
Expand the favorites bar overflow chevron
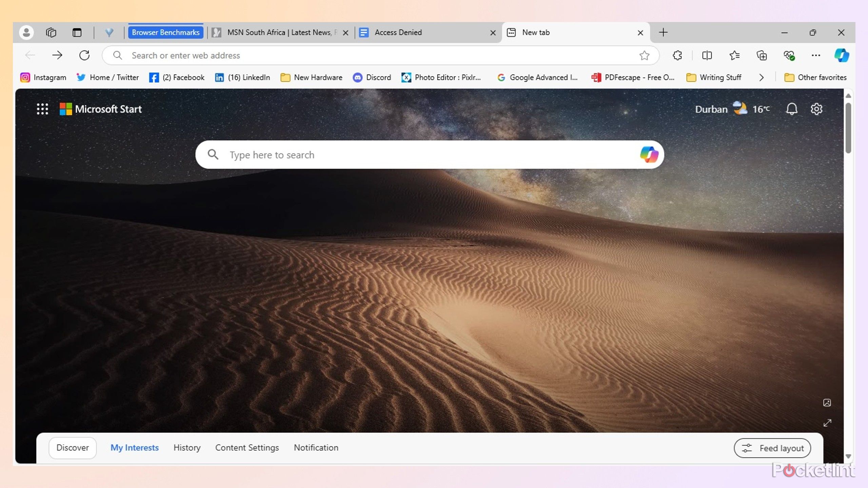tap(761, 78)
